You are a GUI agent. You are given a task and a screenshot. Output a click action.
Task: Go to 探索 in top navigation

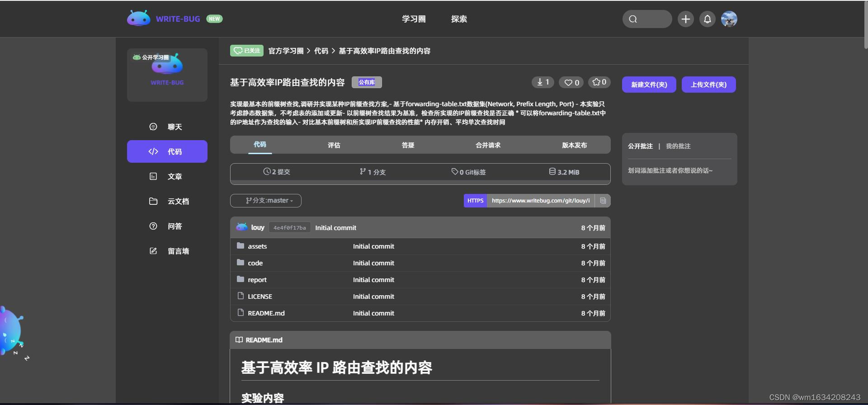tap(459, 19)
